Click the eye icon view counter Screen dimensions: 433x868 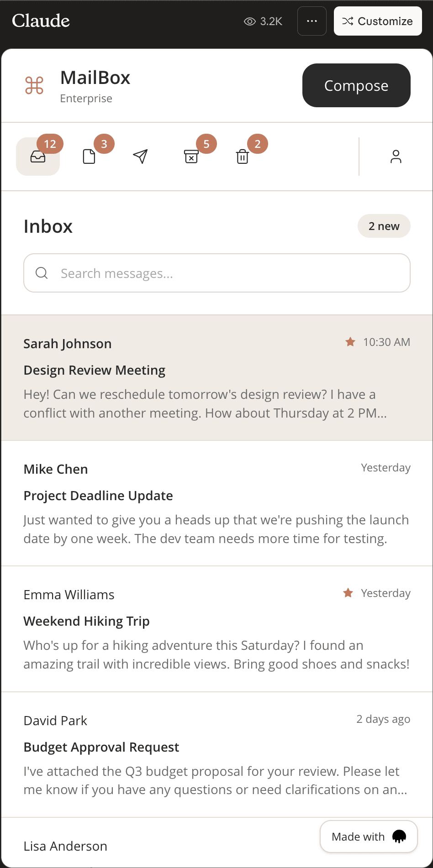250,21
